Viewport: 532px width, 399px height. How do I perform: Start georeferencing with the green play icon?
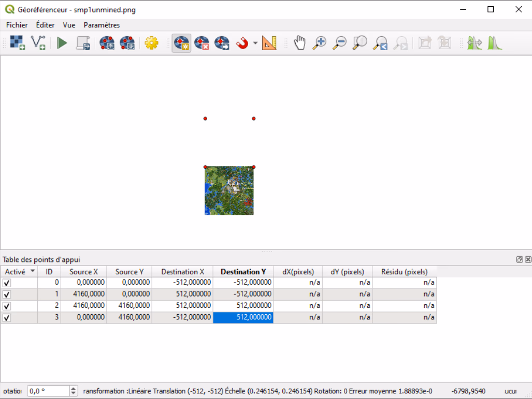coord(62,43)
